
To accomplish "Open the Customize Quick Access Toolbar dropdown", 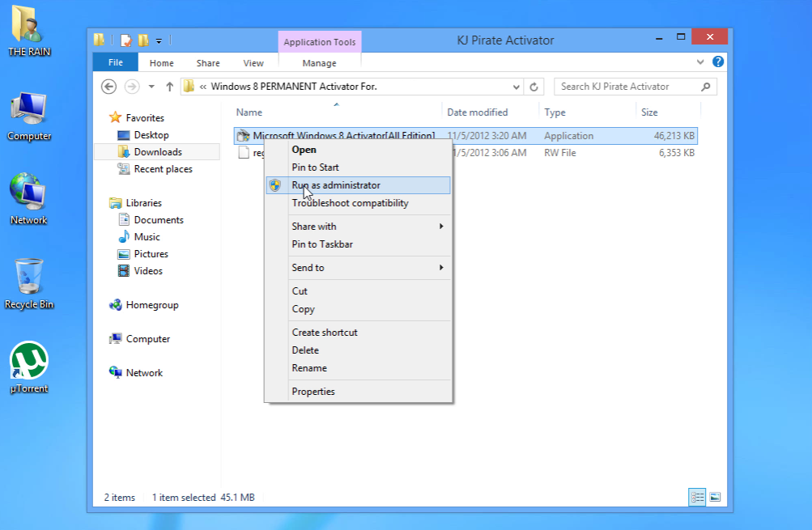I will tap(159, 41).
